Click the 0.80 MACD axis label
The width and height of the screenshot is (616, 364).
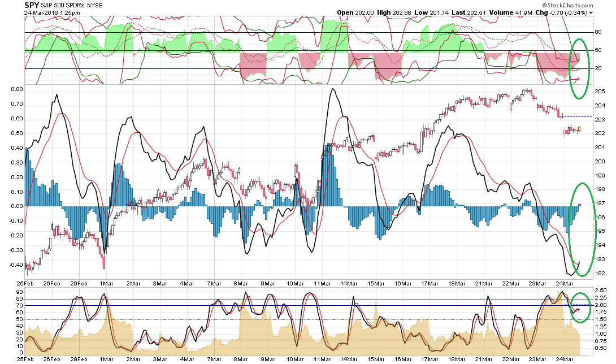coord(17,89)
